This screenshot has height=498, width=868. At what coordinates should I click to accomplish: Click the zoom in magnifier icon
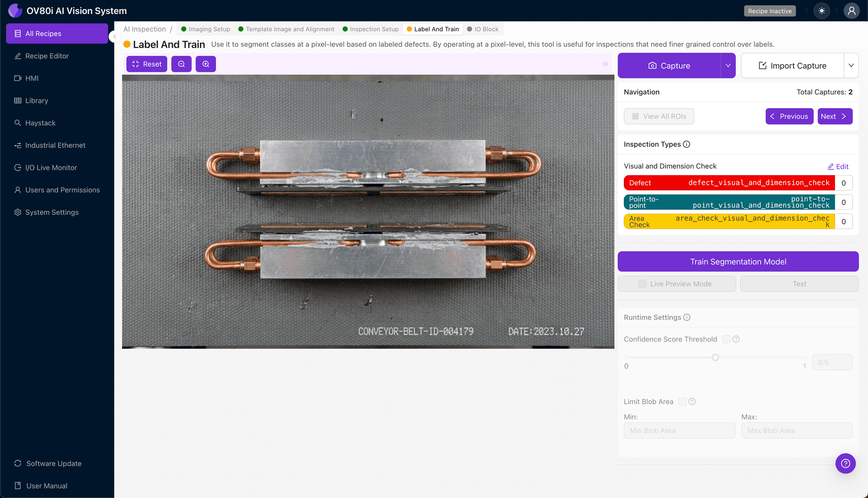point(206,64)
